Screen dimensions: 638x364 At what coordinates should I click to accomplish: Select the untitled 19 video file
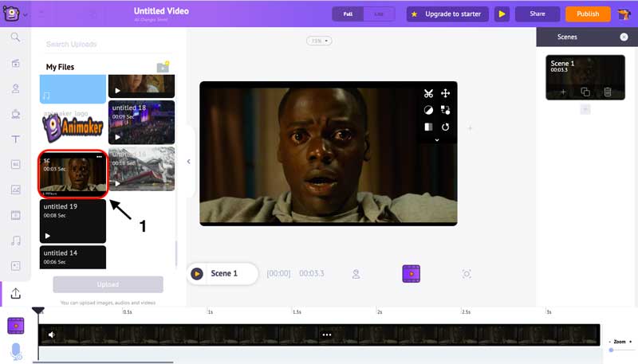click(x=73, y=221)
